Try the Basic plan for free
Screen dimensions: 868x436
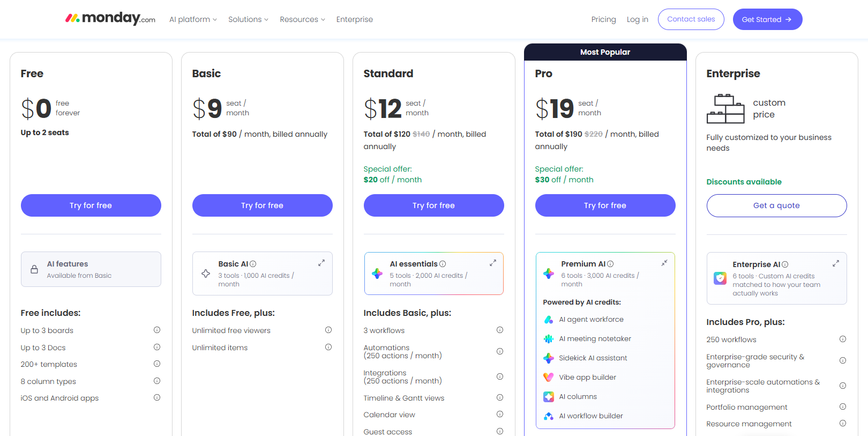pos(263,205)
